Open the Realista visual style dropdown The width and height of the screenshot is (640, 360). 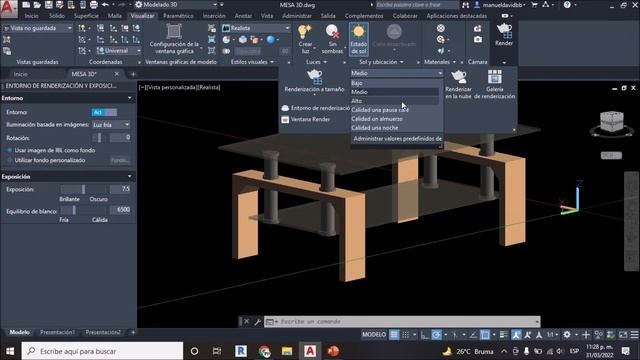[256, 28]
